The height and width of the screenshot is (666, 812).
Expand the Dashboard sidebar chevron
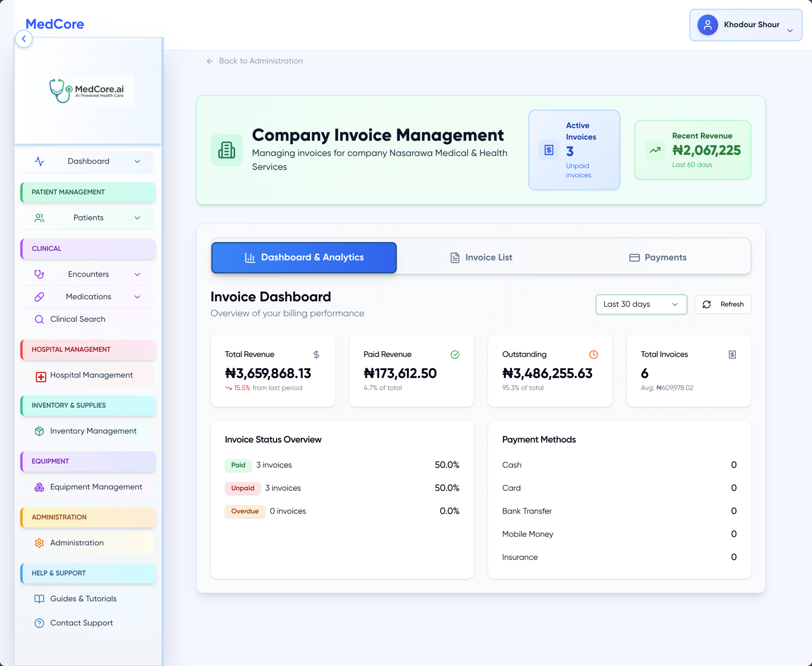[x=137, y=161]
